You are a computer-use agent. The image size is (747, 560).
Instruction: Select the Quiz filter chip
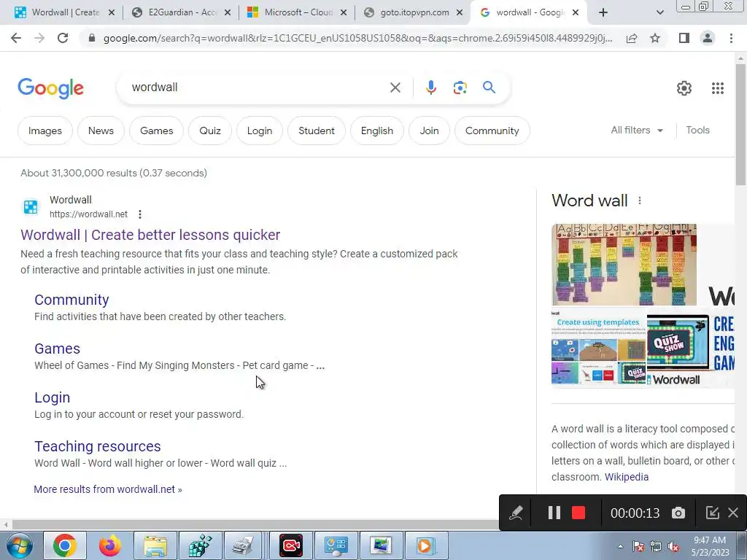coord(210,131)
